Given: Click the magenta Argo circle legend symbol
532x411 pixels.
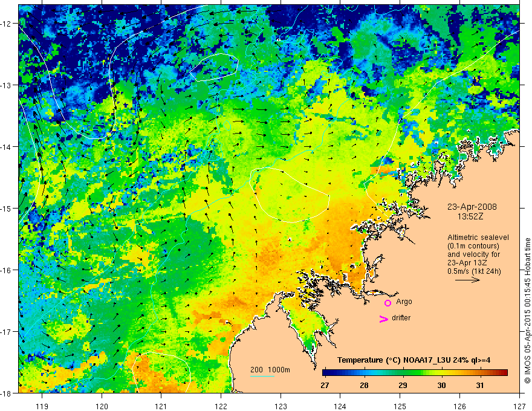Looking at the screenshot, I should pyautogui.click(x=388, y=303).
